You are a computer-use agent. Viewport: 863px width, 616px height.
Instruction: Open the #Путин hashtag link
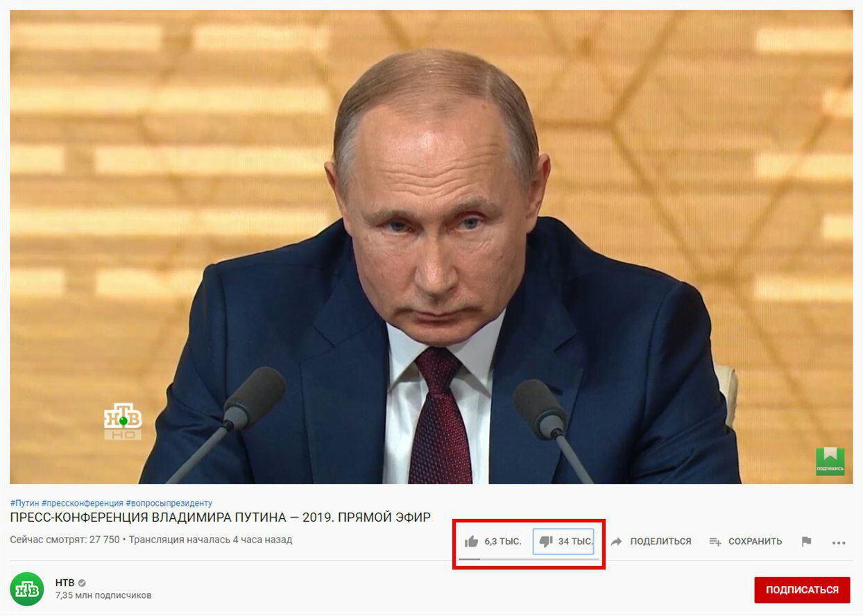(x=24, y=503)
